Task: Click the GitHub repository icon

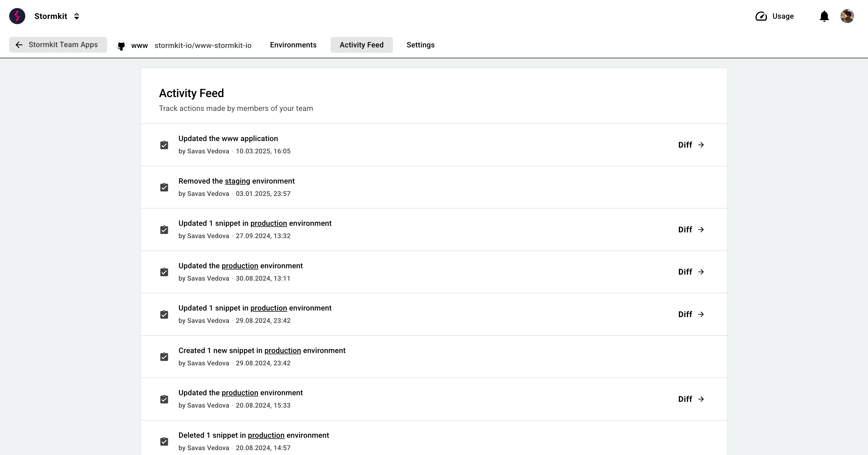Action: [x=121, y=45]
